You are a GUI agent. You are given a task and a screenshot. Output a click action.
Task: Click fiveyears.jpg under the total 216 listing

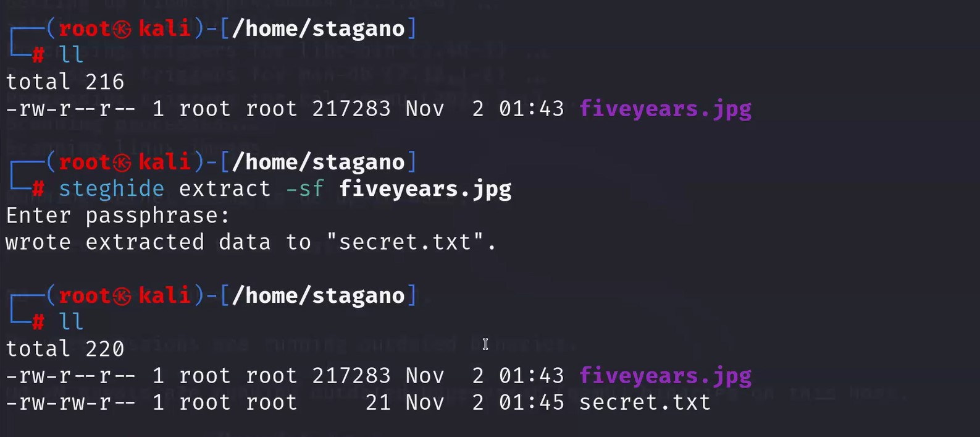click(666, 109)
